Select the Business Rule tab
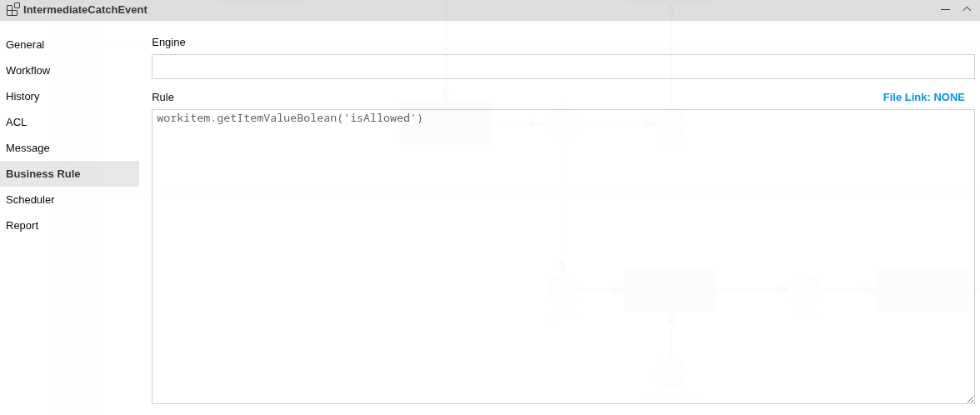Image resolution: width=980 pixels, height=415 pixels. (43, 173)
